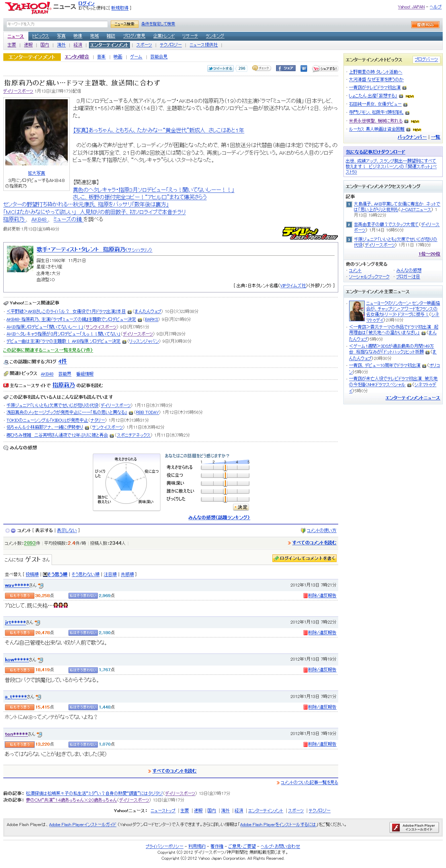Click the profile icon next to kow*****

pyautogui.click(x=40, y=660)
